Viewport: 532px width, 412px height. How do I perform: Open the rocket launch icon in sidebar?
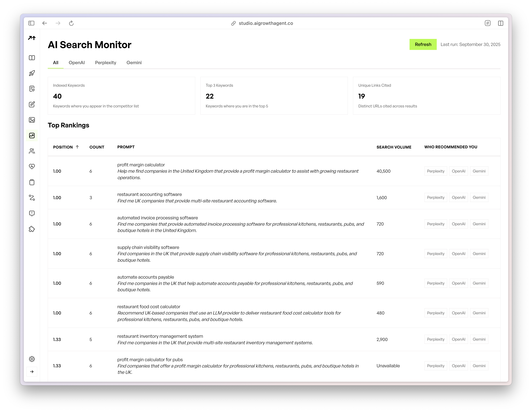(32, 73)
